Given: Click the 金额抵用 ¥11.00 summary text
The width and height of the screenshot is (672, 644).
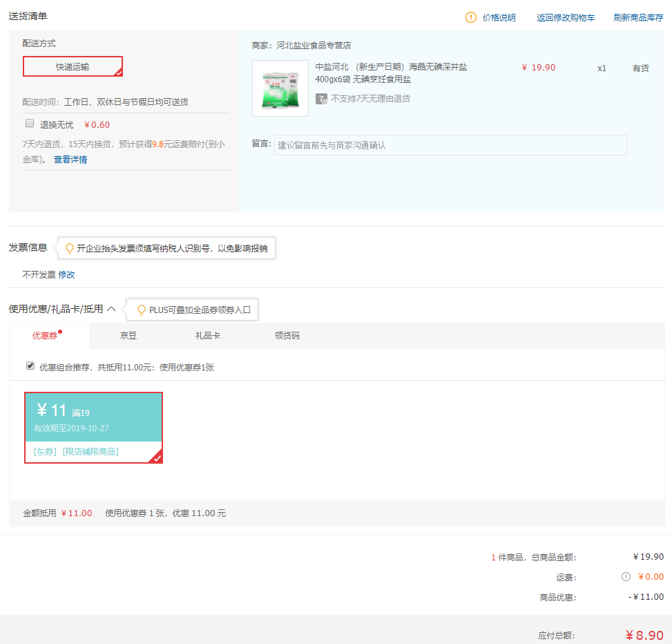Looking at the screenshot, I should pos(57,513).
